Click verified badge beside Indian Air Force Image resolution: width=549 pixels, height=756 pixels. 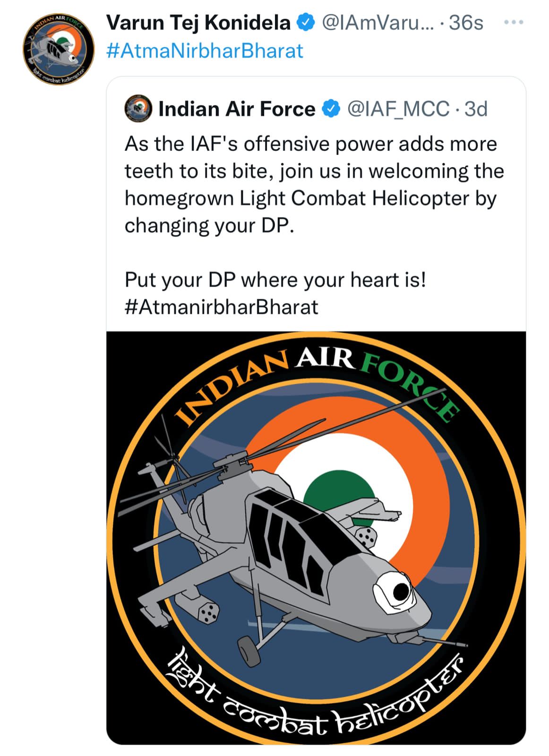click(x=331, y=109)
